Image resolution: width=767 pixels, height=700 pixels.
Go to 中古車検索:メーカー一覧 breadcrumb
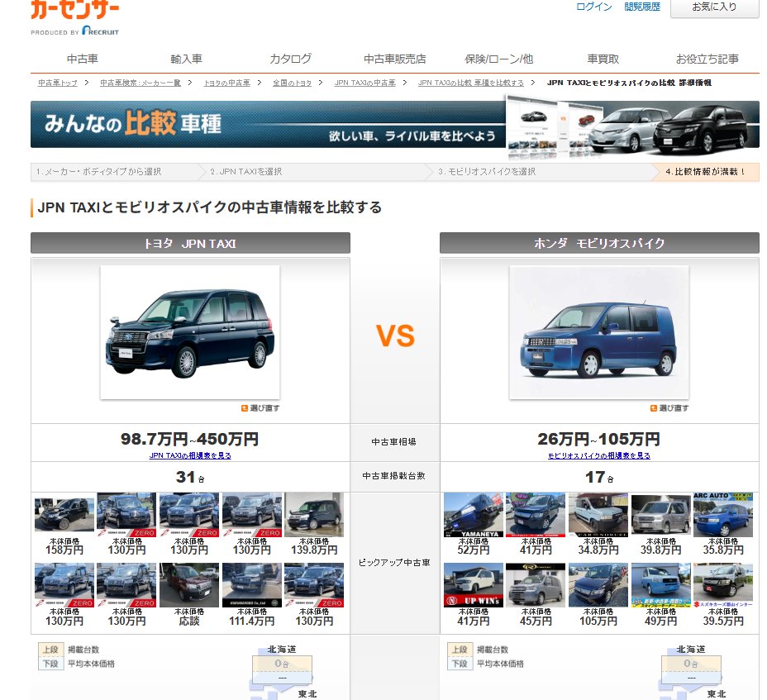(141, 83)
